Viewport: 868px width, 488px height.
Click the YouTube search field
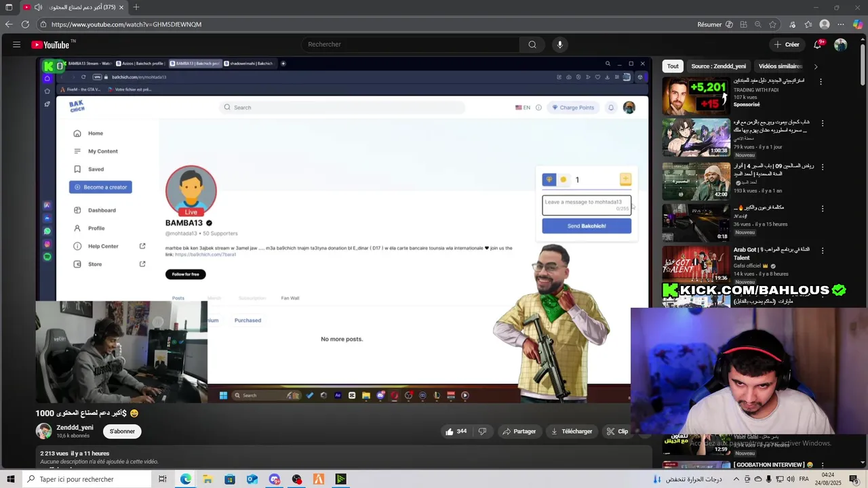(410, 45)
